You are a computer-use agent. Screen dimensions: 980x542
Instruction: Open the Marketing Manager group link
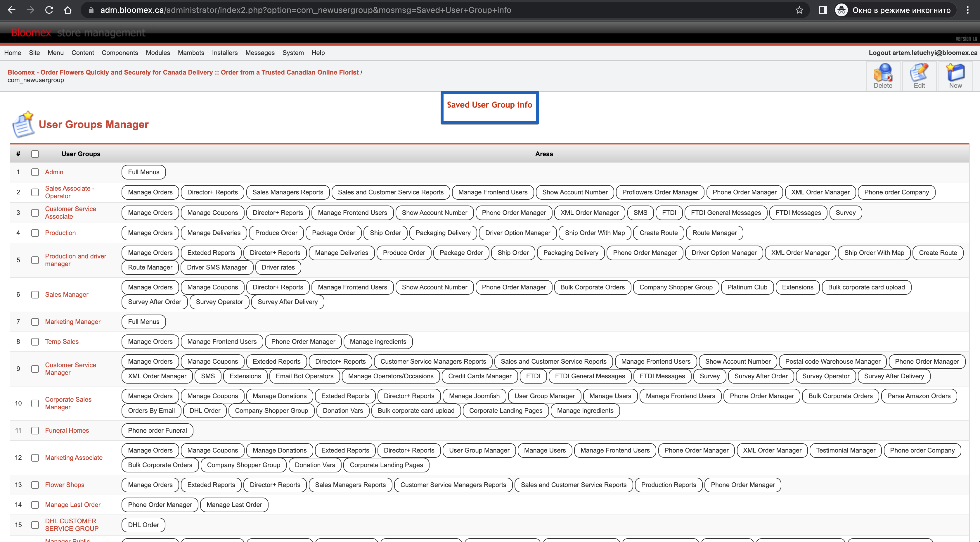[73, 322]
